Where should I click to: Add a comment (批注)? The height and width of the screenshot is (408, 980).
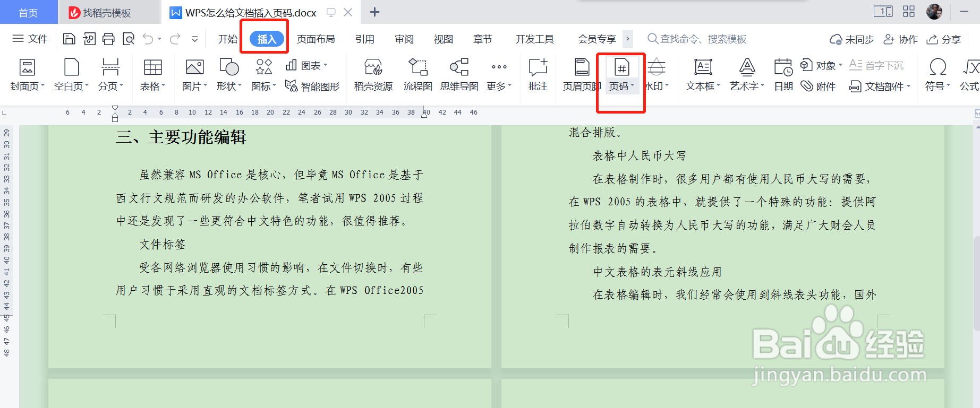tap(538, 75)
